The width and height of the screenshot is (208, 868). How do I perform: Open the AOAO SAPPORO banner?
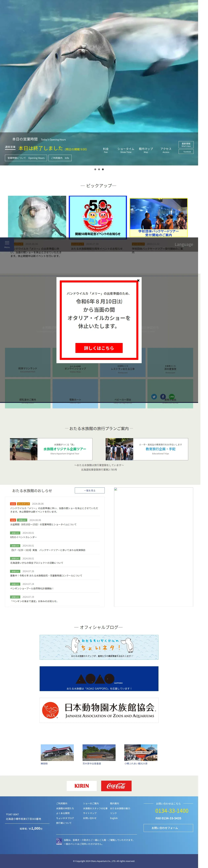(x=99, y=678)
